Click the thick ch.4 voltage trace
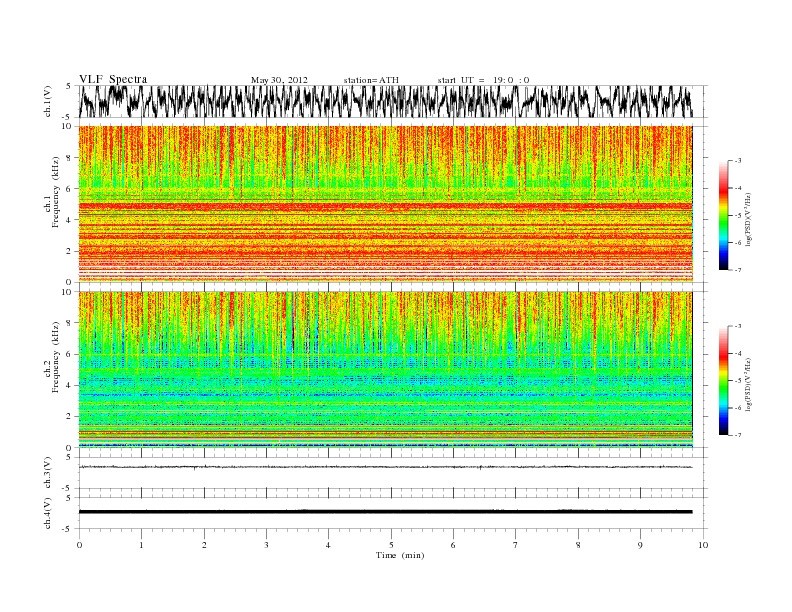This screenshot has width=792, height=612. 385,512
